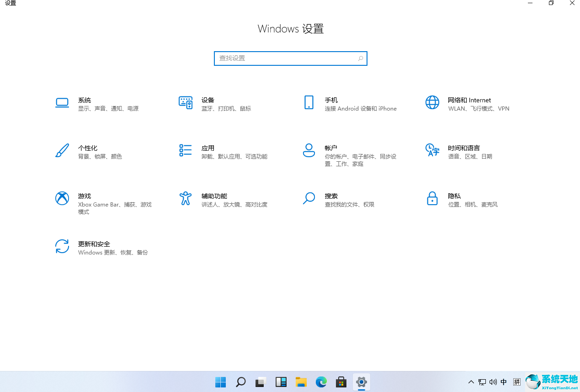打开"辅助功能"设置讲述人

[214, 199]
